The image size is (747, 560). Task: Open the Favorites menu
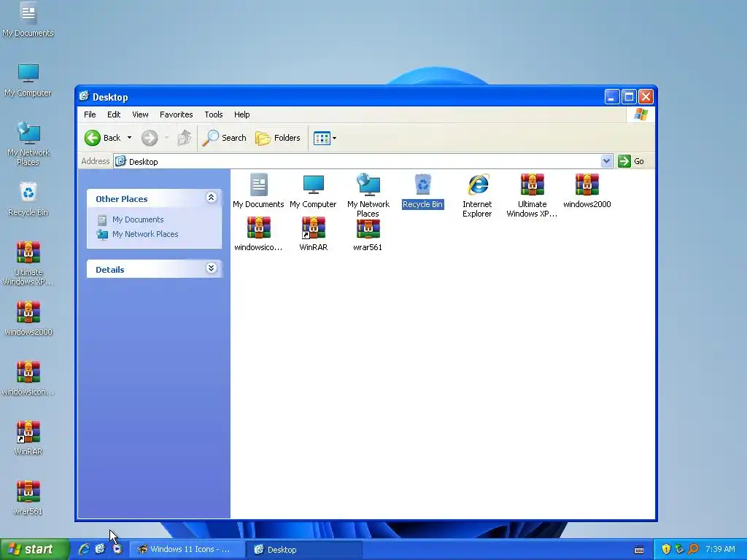(177, 114)
